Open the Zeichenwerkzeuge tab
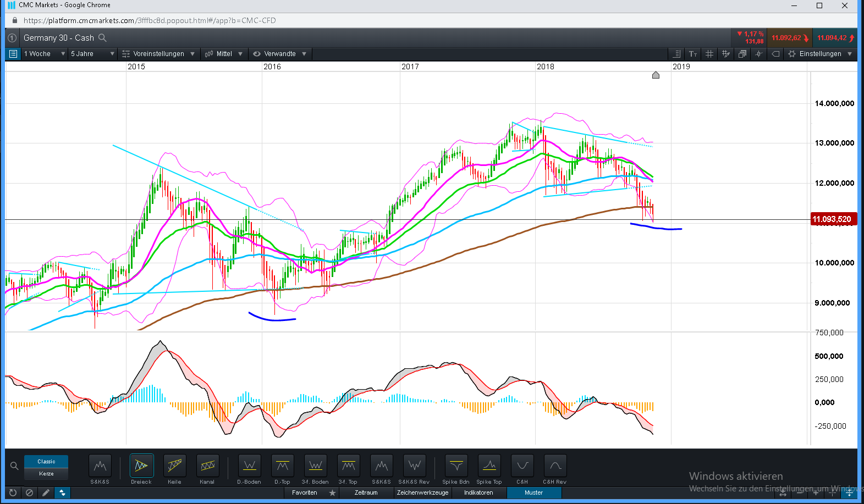The width and height of the screenshot is (864, 504). pos(422,492)
